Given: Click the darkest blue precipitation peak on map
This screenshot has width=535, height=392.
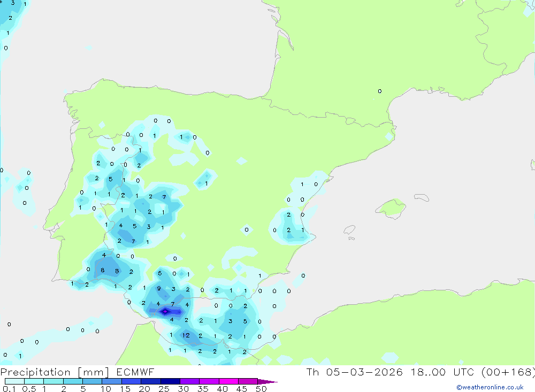Looking at the screenshot, I should [165, 311].
